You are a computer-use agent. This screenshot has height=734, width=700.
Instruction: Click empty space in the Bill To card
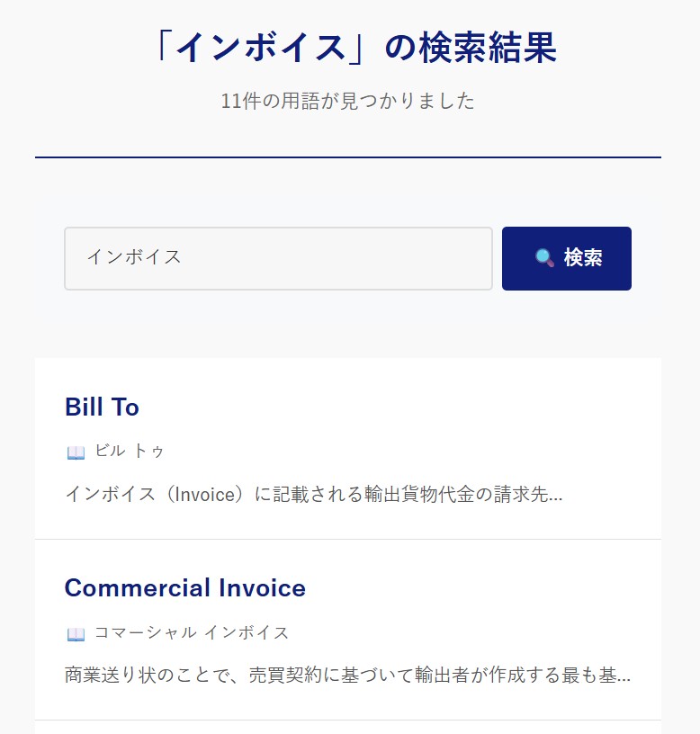pyautogui.click(x=421, y=421)
